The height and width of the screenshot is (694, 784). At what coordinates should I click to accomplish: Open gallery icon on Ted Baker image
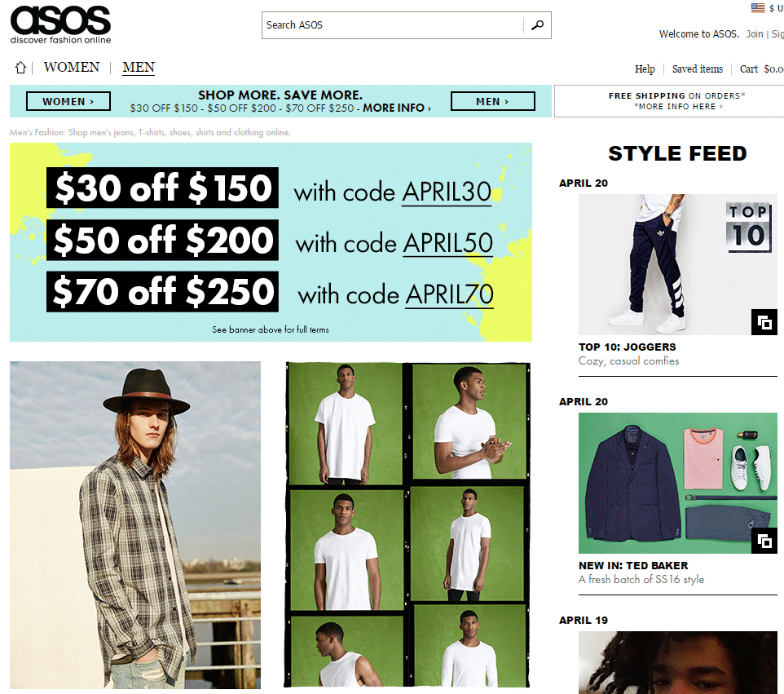coord(764,541)
